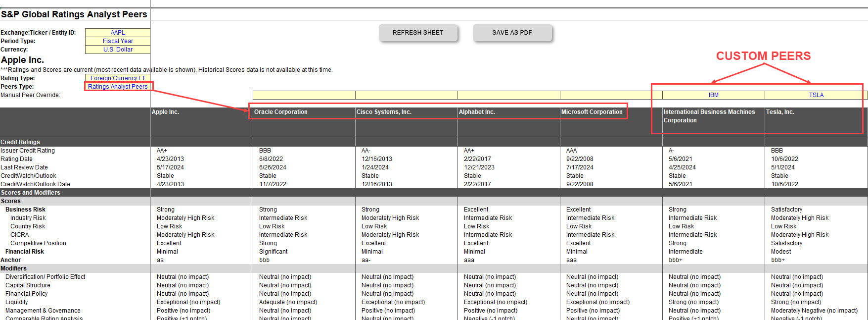Click the Alphabet Inc. column header
The image size is (868, 320).
click(x=509, y=122)
